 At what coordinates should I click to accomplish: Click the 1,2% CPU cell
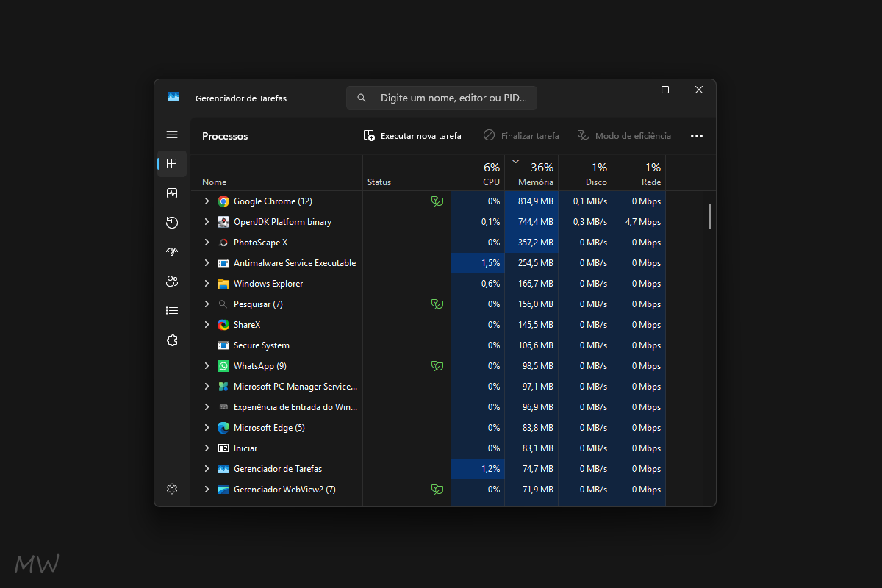point(478,469)
